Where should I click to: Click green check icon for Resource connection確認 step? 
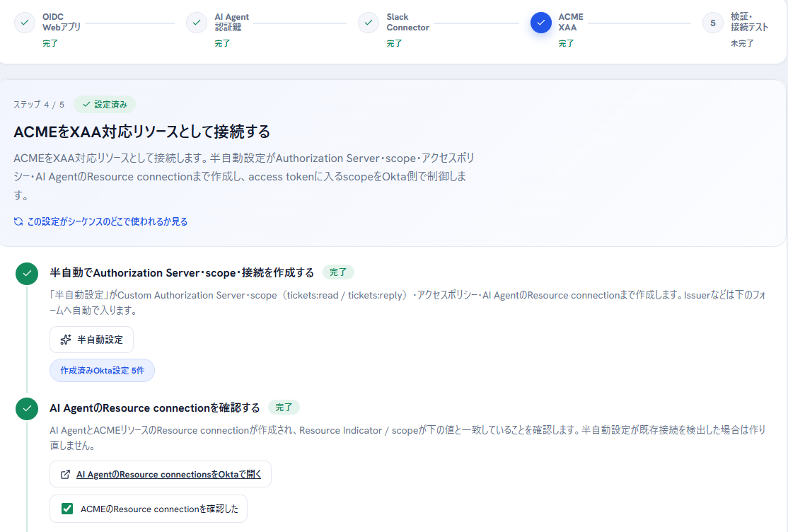(27, 408)
